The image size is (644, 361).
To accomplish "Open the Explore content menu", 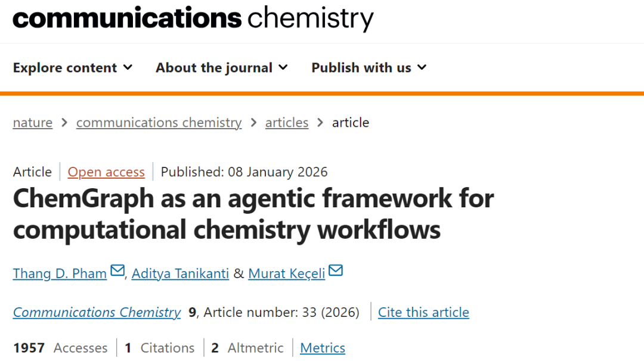I will (x=65, y=68).
